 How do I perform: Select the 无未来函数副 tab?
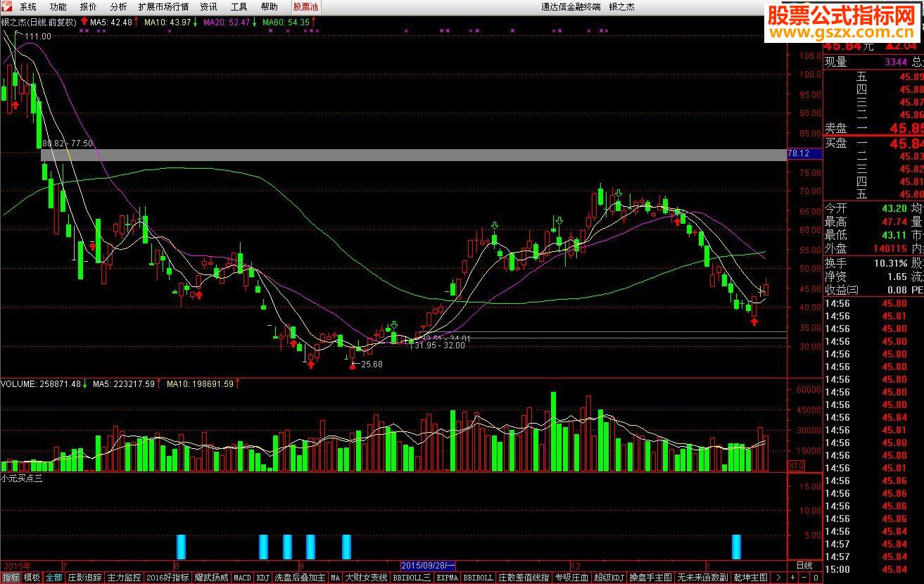702,578
